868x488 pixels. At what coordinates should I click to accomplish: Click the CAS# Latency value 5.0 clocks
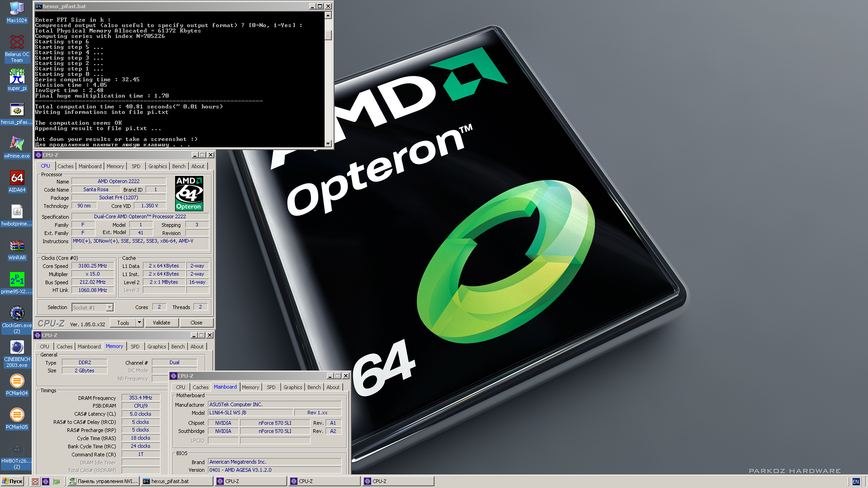(141, 414)
